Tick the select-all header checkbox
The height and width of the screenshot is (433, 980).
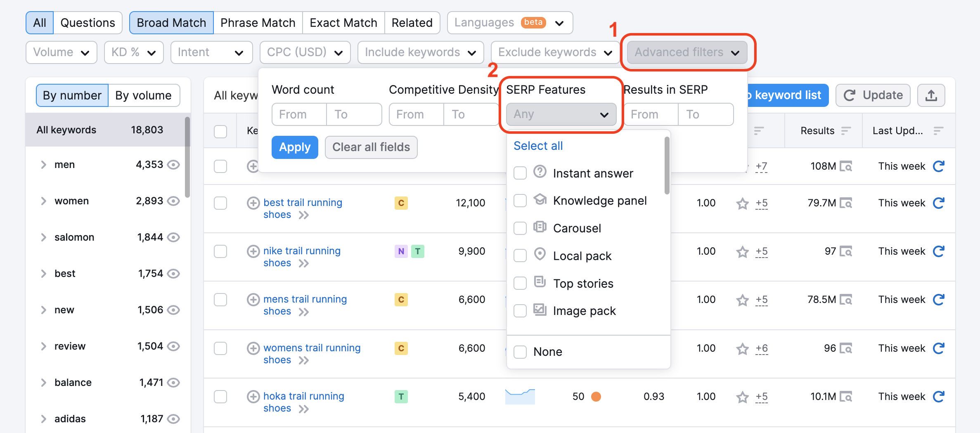(x=220, y=131)
